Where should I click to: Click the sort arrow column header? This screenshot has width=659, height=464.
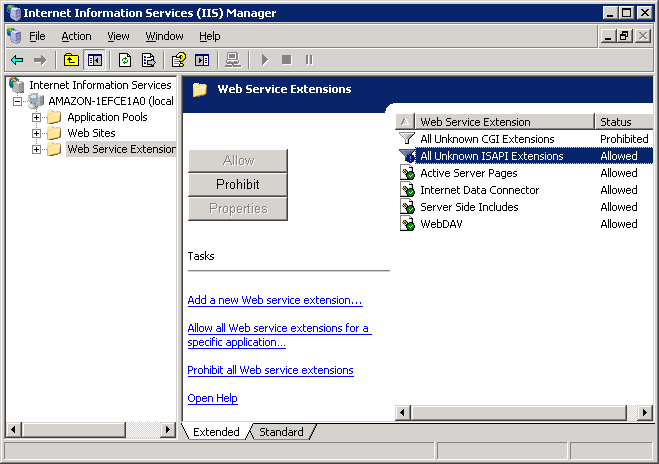pos(405,121)
